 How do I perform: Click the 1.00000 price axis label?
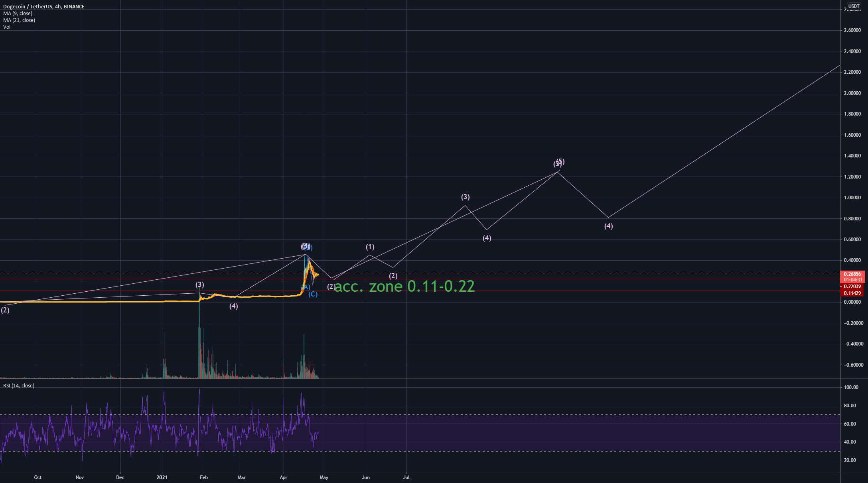[x=852, y=198]
